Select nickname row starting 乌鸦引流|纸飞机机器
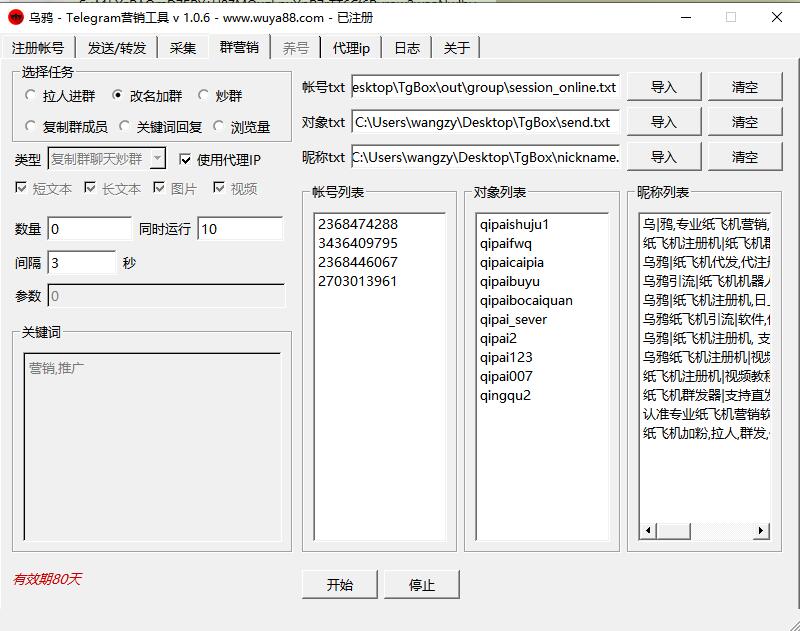 [x=706, y=281]
